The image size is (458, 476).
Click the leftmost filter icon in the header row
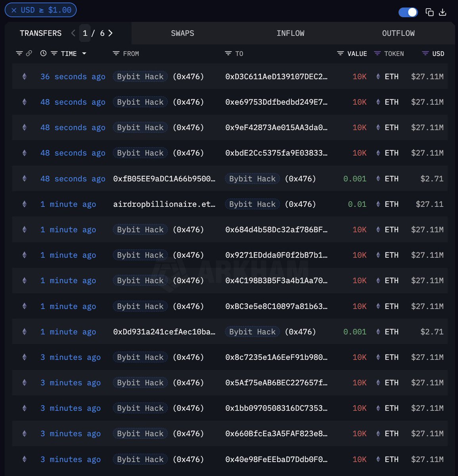(19, 53)
